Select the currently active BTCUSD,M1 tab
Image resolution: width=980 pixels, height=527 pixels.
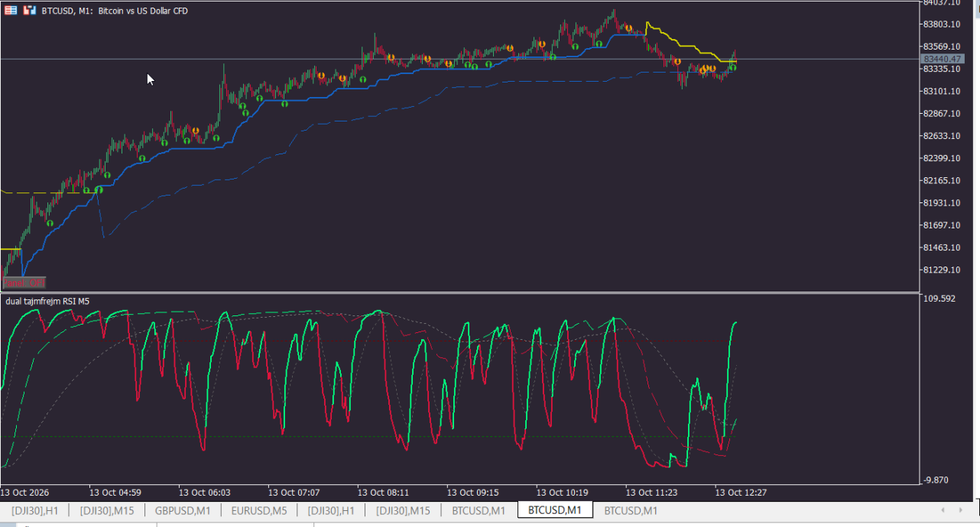(555, 510)
